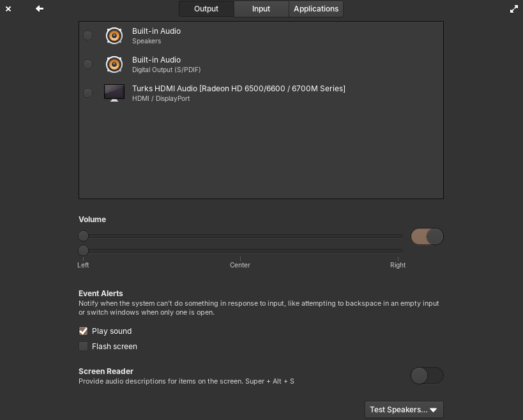Viewport: 523px width, 420px height.
Task: Click the fullscreen expand arrows icon
Action: click(514, 9)
